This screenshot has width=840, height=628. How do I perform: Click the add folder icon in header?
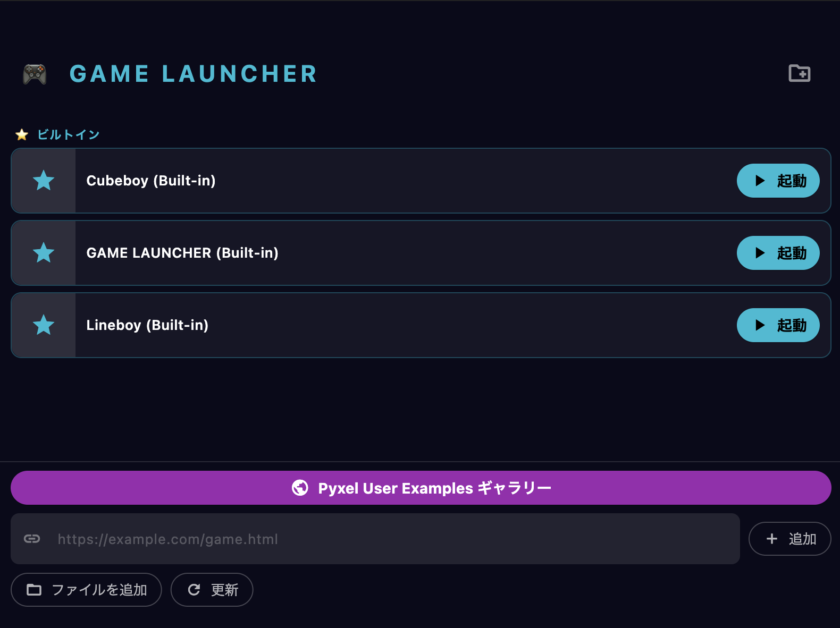[x=799, y=73]
